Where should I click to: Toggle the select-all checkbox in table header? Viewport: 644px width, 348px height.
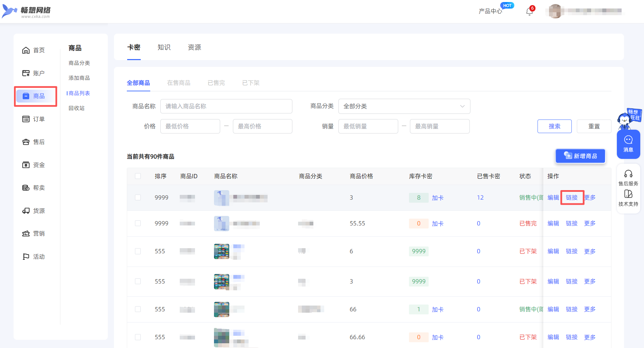138,176
